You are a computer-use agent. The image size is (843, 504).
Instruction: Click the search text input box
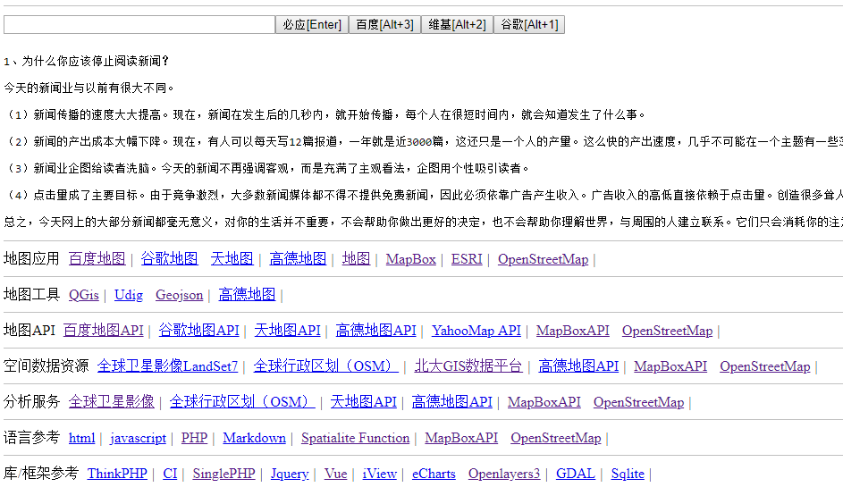[x=139, y=25]
